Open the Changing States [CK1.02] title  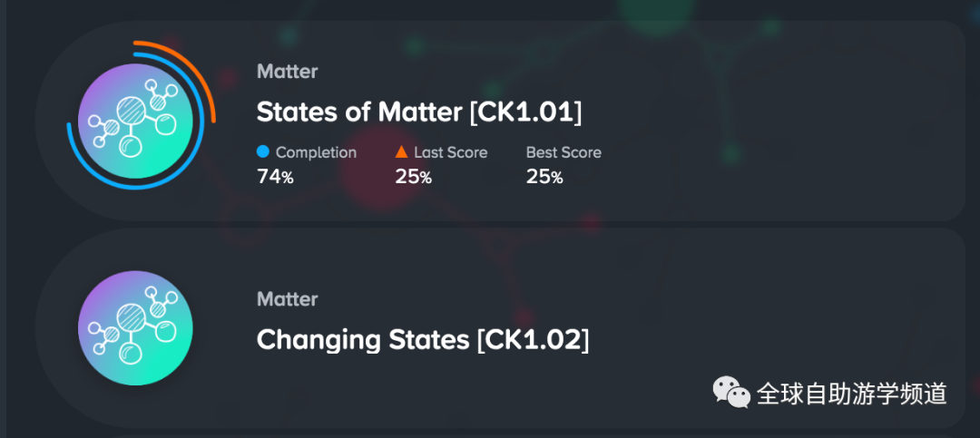tap(423, 340)
